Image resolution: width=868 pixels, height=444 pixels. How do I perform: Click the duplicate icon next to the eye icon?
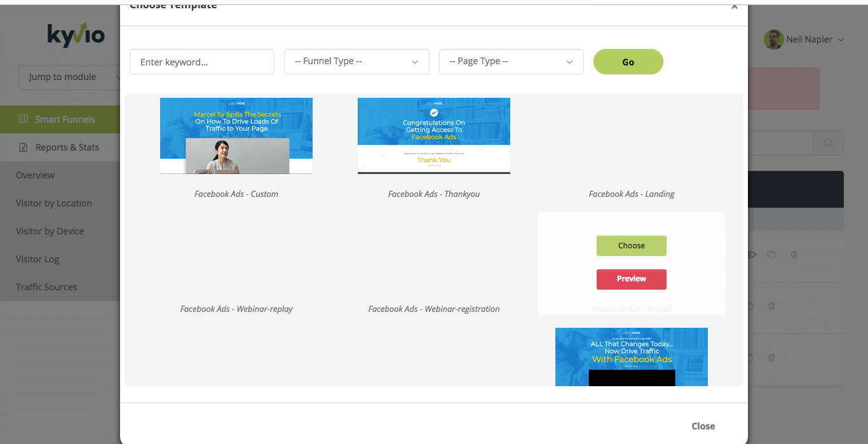[771, 255]
